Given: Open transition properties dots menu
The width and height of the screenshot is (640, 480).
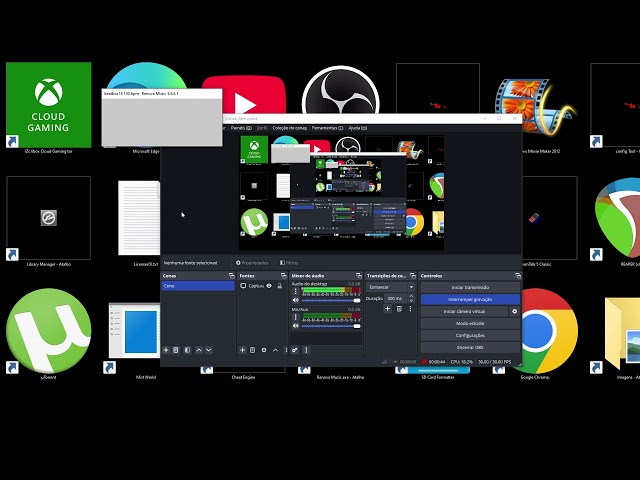Looking at the screenshot, I should click(411, 309).
